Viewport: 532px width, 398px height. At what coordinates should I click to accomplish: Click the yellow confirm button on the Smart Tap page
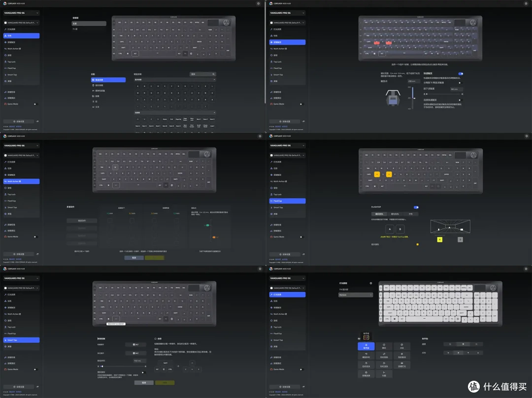pos(165,383)
